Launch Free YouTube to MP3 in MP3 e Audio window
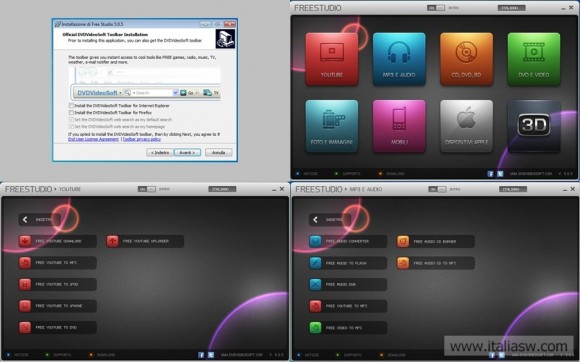This screenshot has height=362, width=580. pos(348,306)
